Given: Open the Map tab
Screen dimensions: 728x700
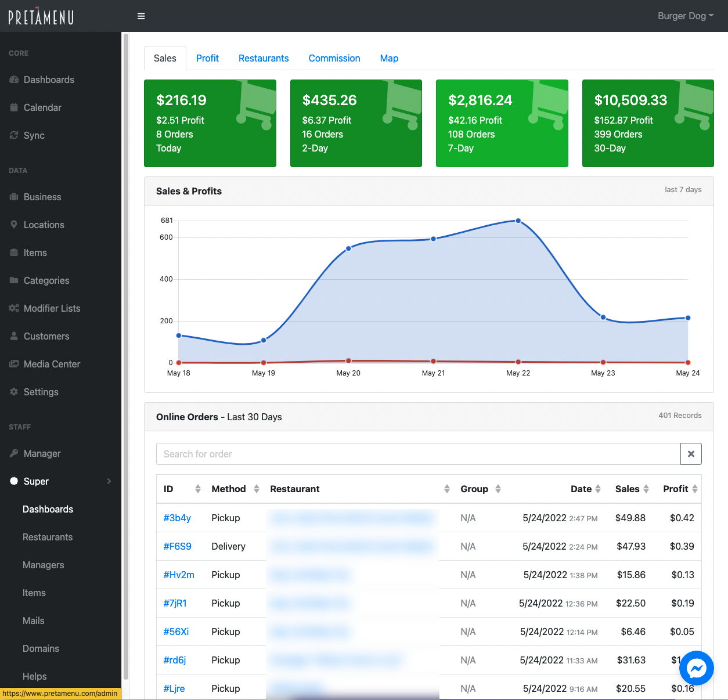Looking at the screenshot, I should [389, 58].
